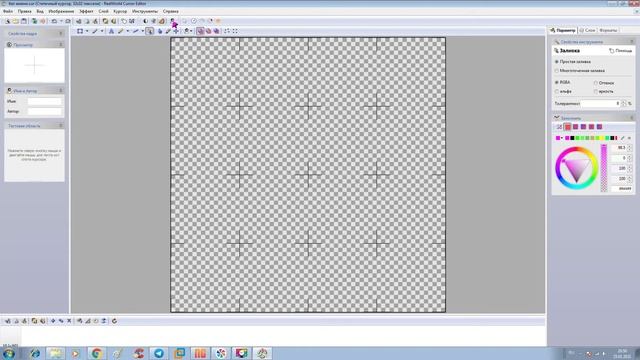Click the delete frame X icon
Screen dimensions: 640x360
(x=69, y=321)
